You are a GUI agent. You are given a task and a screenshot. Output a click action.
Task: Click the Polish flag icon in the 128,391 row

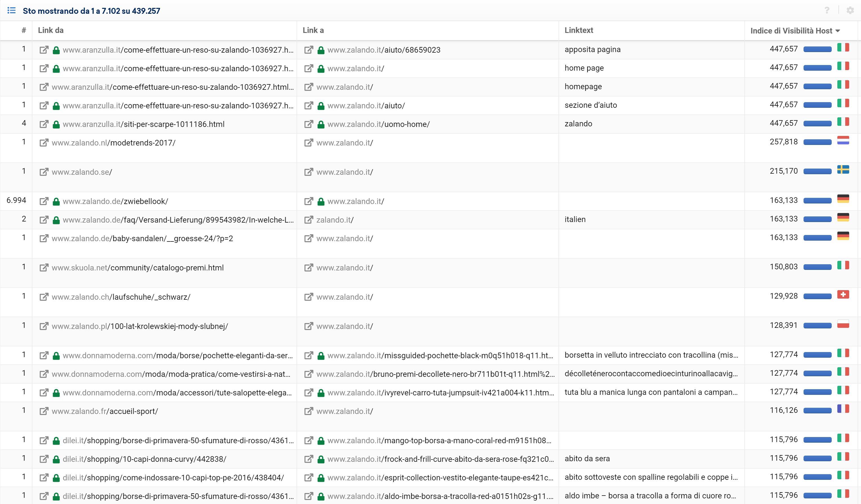[843, 324]
